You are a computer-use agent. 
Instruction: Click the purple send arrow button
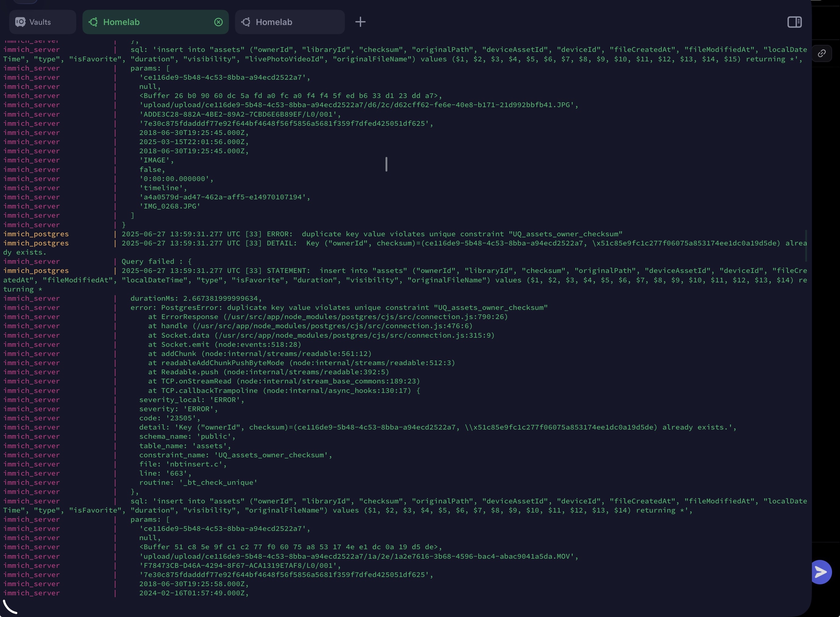click(x=821, y=572)
